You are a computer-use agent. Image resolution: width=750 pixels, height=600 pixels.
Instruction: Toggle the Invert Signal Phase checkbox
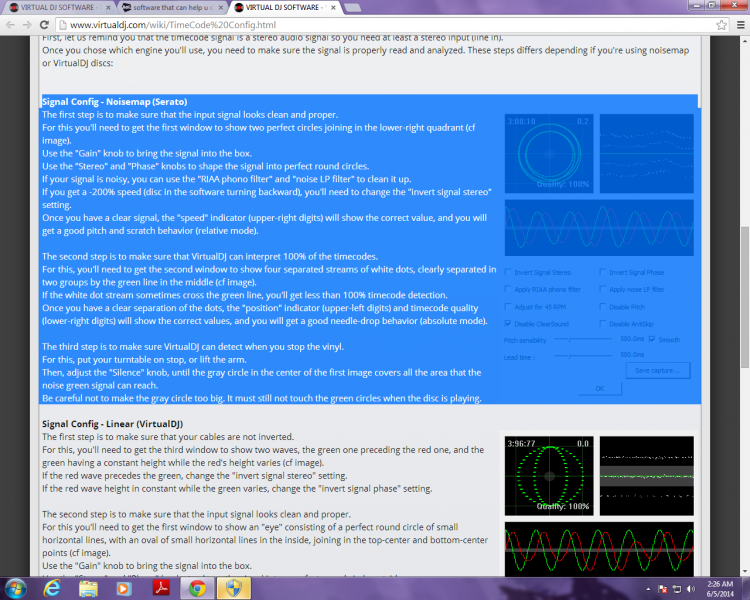click(603, 272)
